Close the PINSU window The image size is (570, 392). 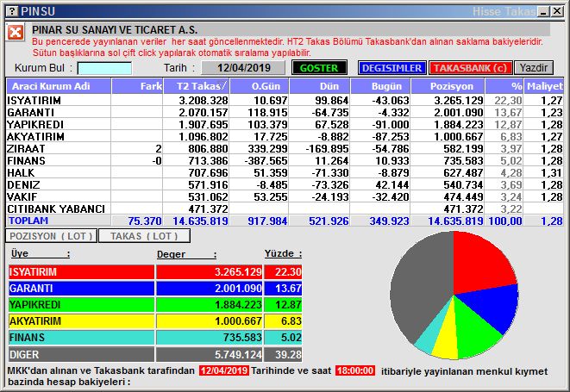click(x=557, y=11)
